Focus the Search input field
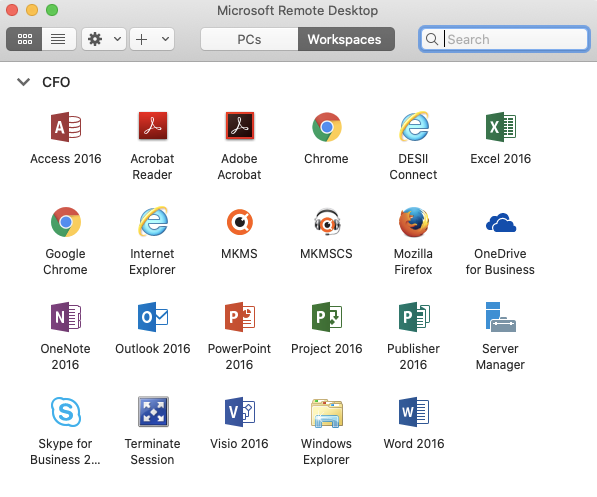The width and height of the screenshot is (597, 497). click(x=504, y=39)
